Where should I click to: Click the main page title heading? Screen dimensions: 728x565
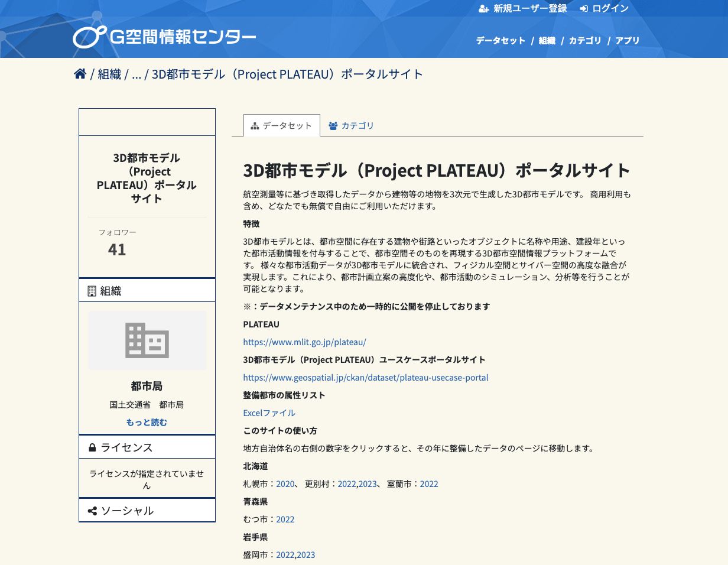point(437,170)
